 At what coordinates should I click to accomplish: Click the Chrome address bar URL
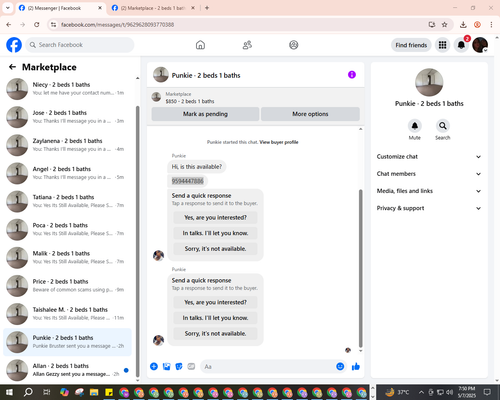117,25
